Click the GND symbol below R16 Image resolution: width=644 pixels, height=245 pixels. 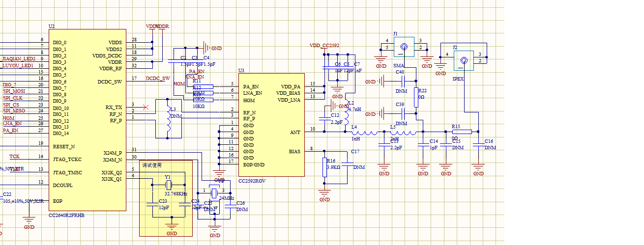pyautogui.click(x=324, y=194)
